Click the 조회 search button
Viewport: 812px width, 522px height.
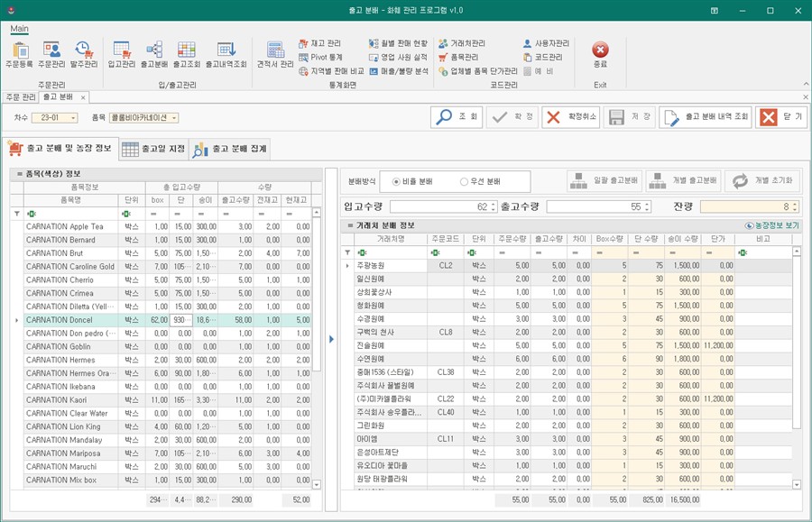(457, 117)
